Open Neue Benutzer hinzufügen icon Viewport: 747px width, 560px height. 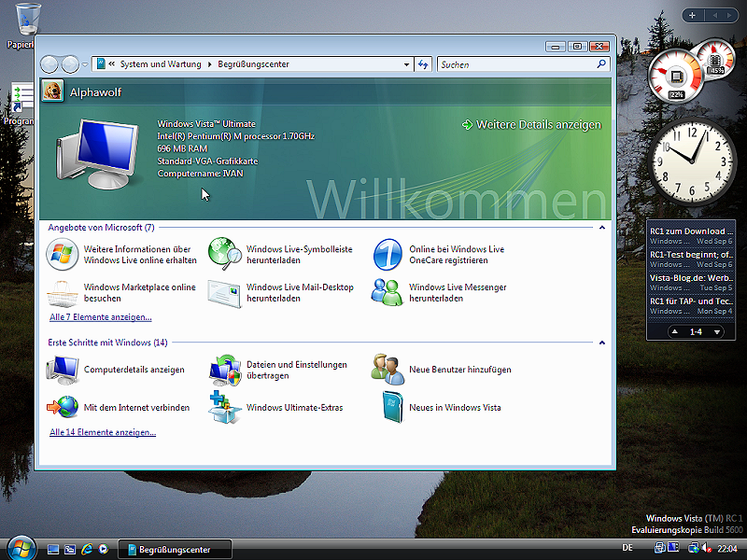click(388, 370)
